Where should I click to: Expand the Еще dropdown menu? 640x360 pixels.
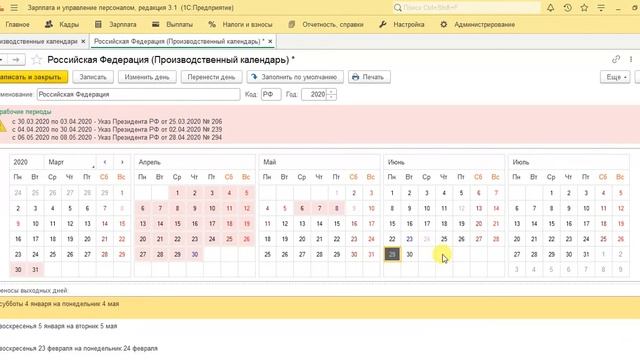pos(615,77)
